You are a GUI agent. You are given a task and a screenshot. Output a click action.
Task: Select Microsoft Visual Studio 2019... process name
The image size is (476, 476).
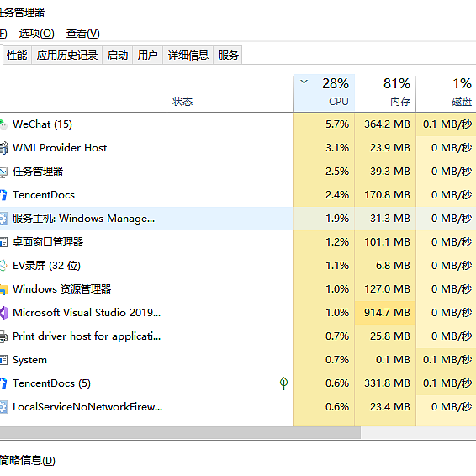coord(87,313)
